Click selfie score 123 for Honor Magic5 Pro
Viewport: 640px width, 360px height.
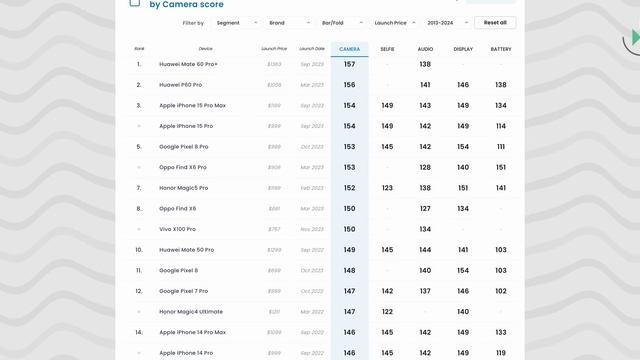(387, 188)
